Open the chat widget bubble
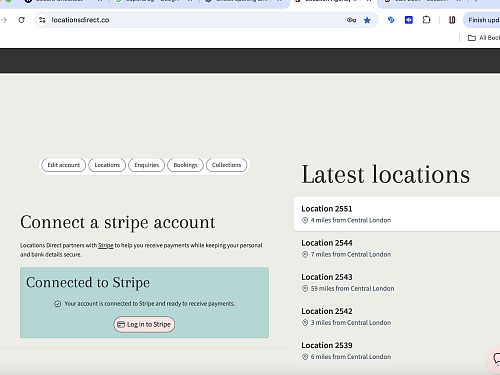The width and height of the screenshot is (500, 375). [495, 359]
